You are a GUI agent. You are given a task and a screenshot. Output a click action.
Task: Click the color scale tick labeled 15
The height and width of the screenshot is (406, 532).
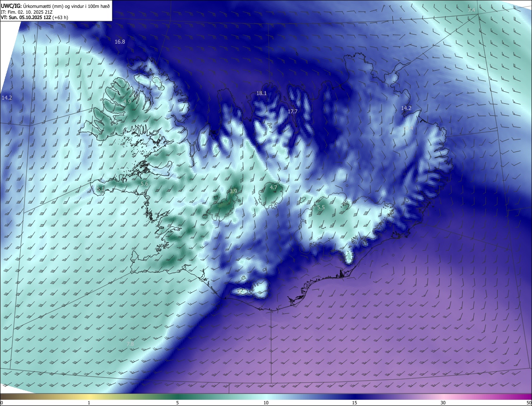tap(355, 403)
